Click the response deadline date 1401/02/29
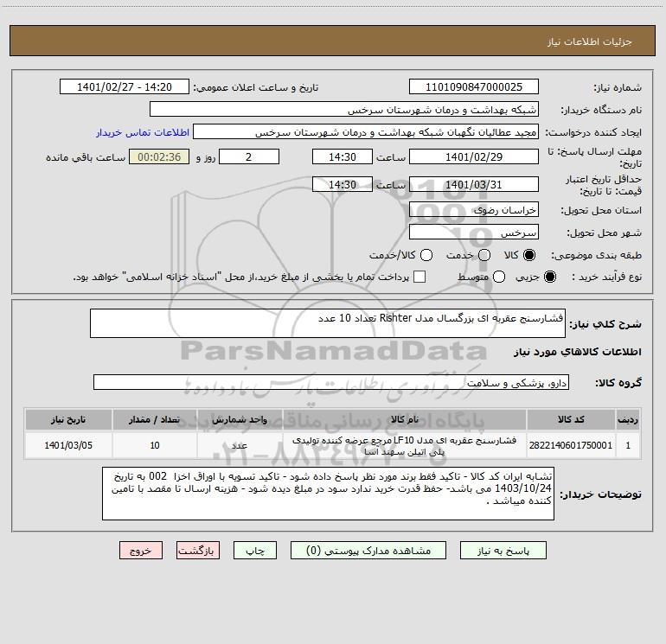 pyautogui.click(x=474, y=156)
